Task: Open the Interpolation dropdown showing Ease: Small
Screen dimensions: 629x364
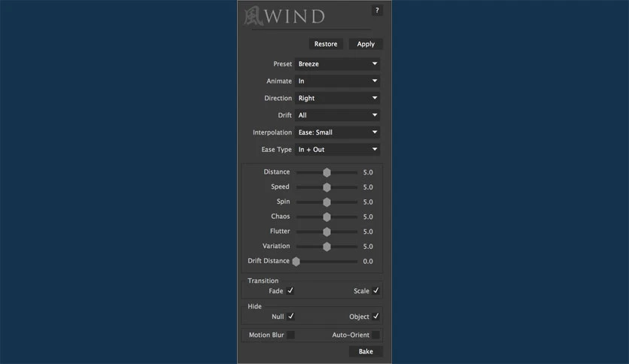Action: click(x=337, y=132)
